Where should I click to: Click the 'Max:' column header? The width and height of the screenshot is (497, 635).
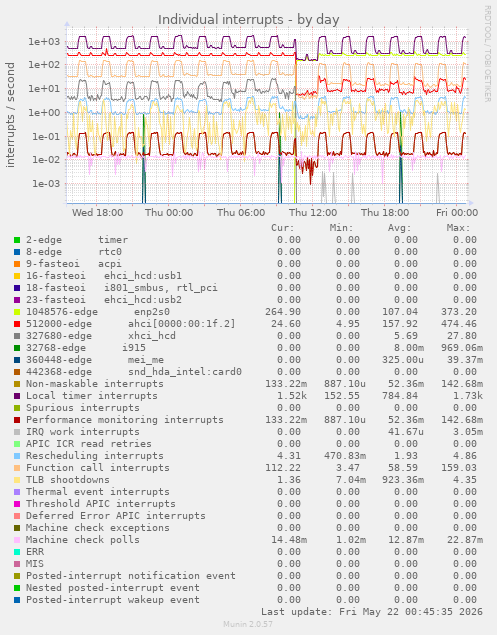click(x=459, y=228)
